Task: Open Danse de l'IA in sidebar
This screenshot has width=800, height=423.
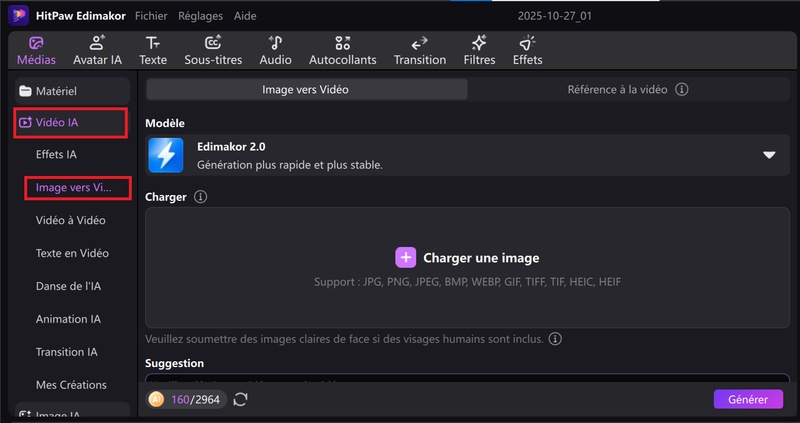Action: [x=68, y=286]
